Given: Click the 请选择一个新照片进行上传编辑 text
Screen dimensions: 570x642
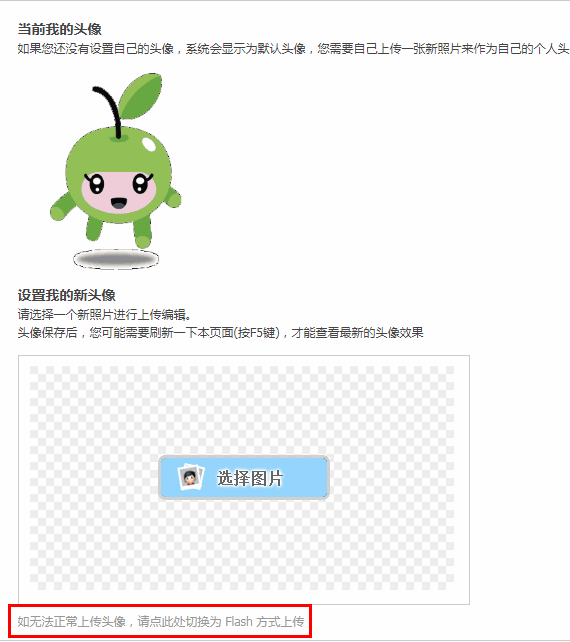Looking at the screenshot, I should coord(104,314).
